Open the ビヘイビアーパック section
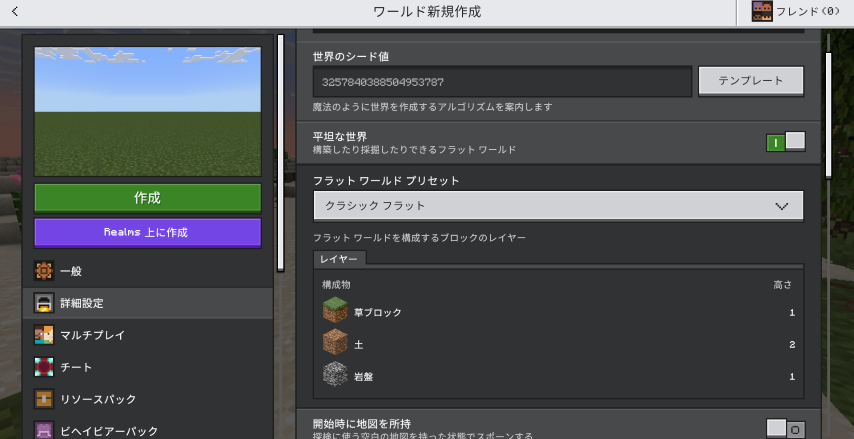This screenshot has height=439, width=854. click(x=148, y=429)
